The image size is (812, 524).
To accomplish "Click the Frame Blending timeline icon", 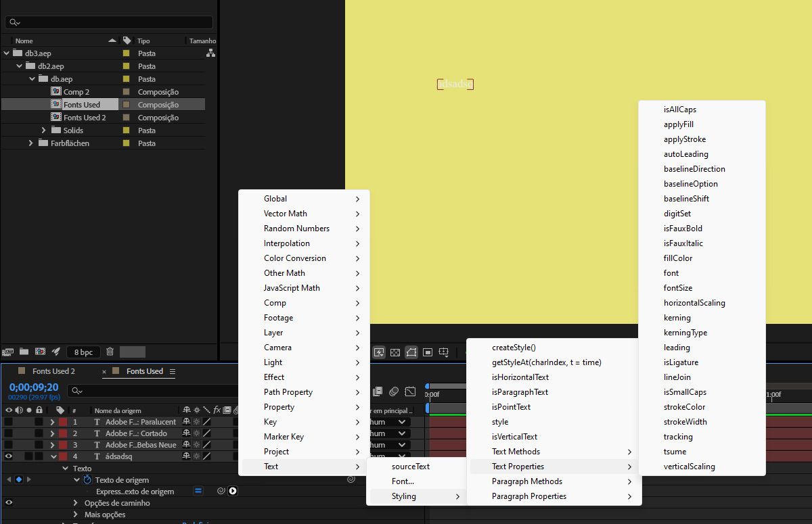I will coord(378,391).
